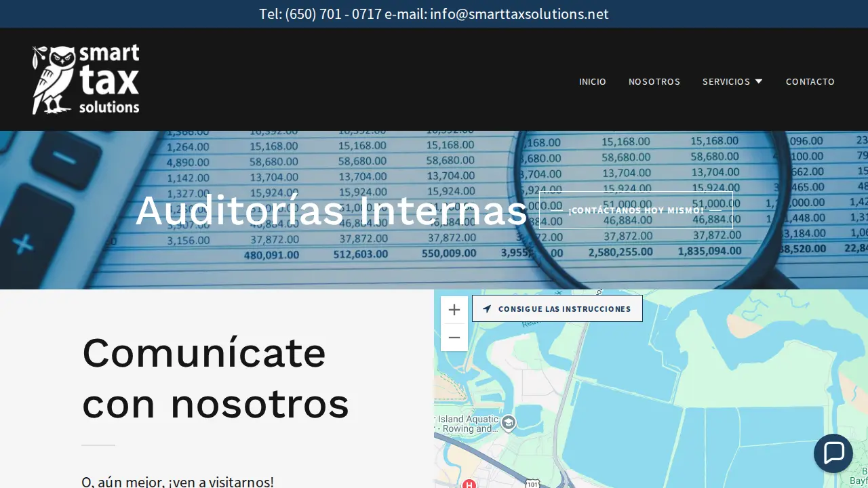Click the Smart Tax Solutions owl logo
868x488 pixels.
(x=86, y=79)
